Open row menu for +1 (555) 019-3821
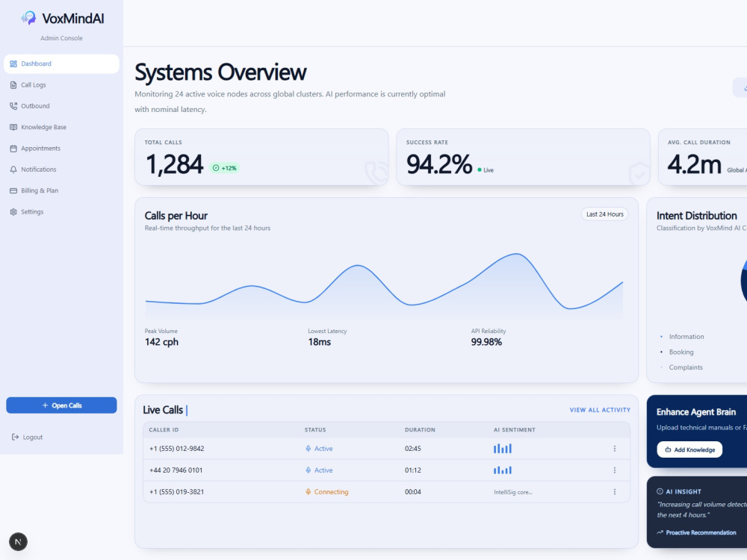Image resolution: width=747 pixels, height=560 pixels. (x=615, y=492)
